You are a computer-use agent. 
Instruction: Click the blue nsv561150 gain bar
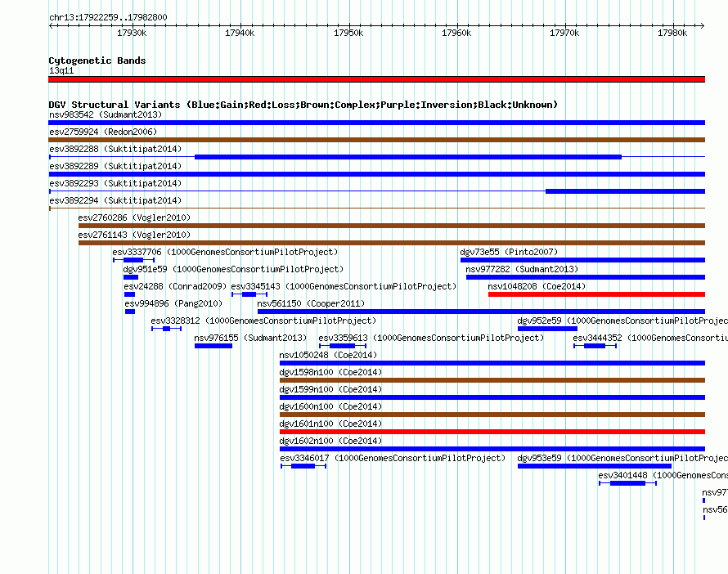(482, 312)
